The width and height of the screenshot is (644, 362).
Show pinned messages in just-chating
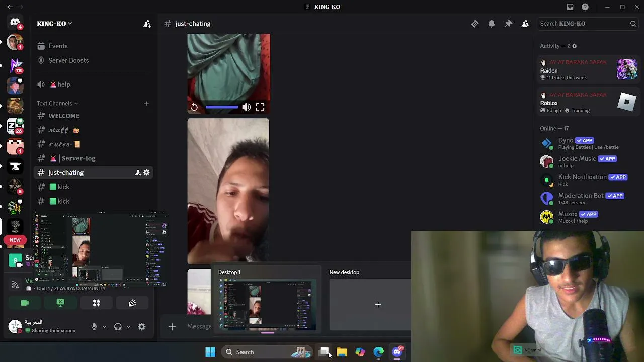508,24
